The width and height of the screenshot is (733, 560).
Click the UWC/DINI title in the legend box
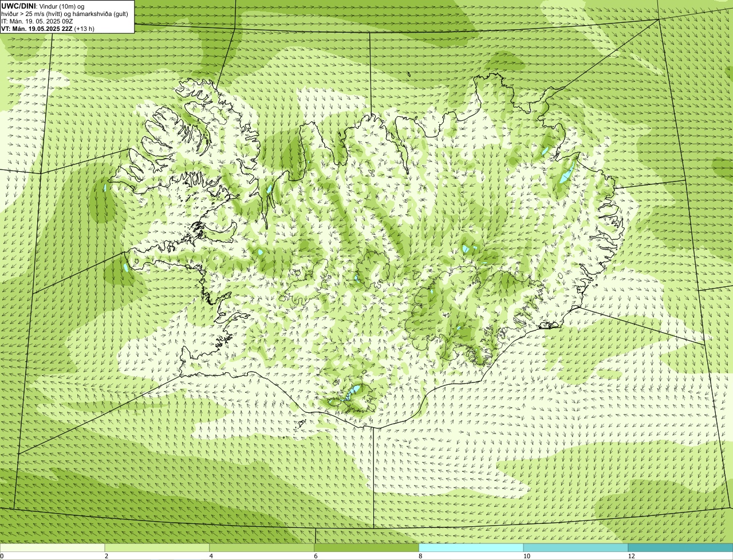point(19,6)
